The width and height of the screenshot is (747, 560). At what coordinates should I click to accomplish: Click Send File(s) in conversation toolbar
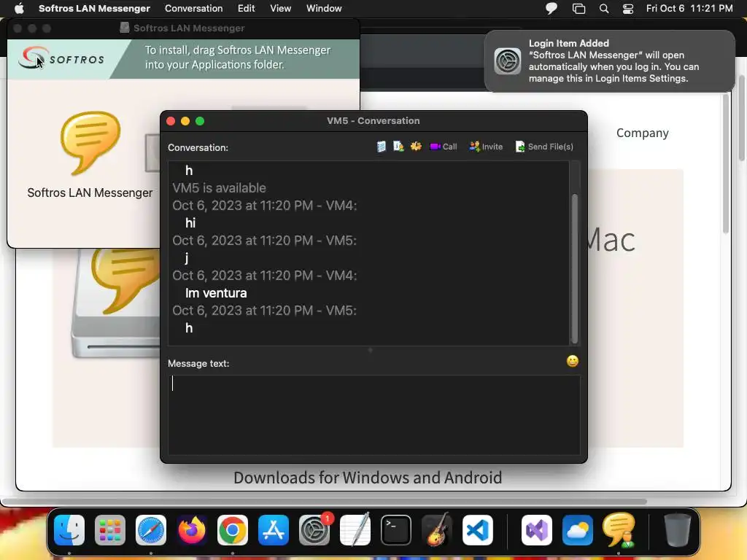coord(544,147)
